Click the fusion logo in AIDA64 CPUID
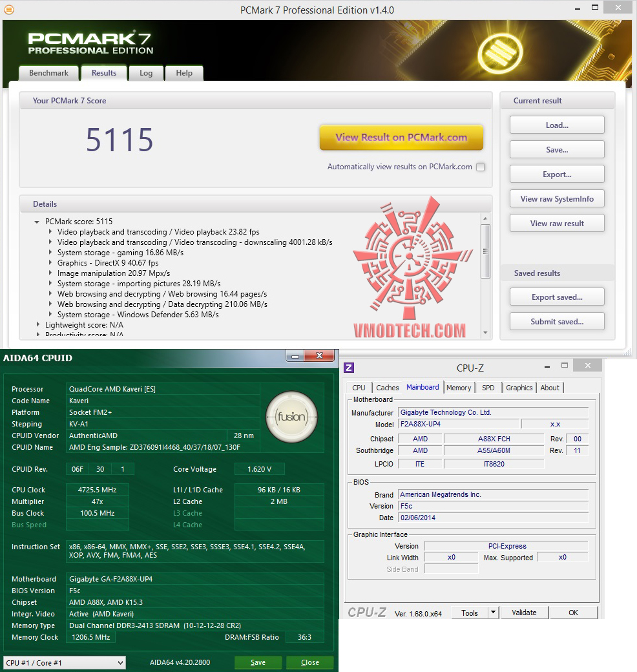 click(x=292, y=417)
